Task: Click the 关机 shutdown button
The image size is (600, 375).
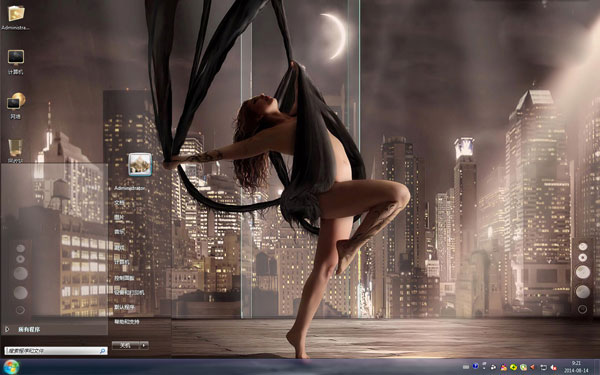Action: [126, 345]
